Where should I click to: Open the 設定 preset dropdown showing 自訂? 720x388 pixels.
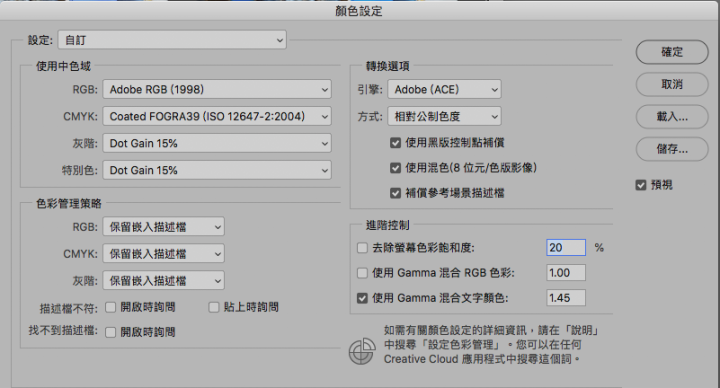[172, 40]
